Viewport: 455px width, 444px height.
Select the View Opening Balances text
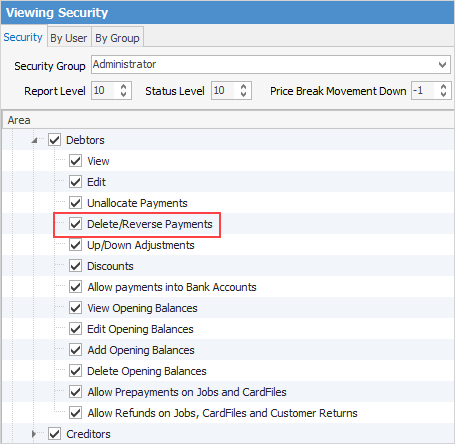click(142, 308)
